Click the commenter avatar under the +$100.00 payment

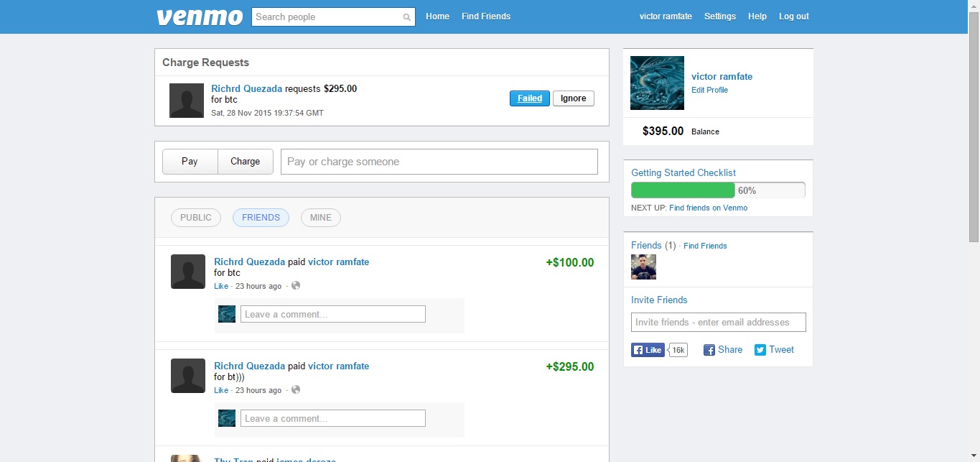[x=227, y=314]
